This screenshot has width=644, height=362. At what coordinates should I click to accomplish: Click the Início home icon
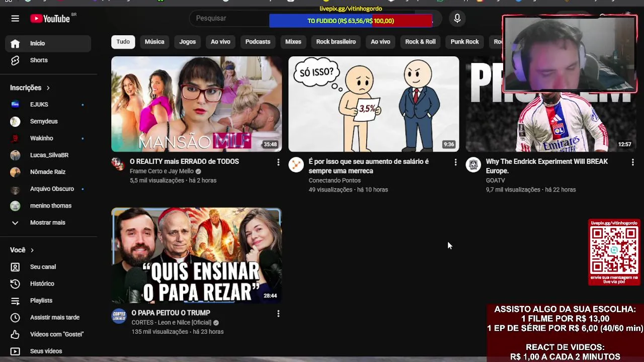pyautogui.click(x=15, y=44)
